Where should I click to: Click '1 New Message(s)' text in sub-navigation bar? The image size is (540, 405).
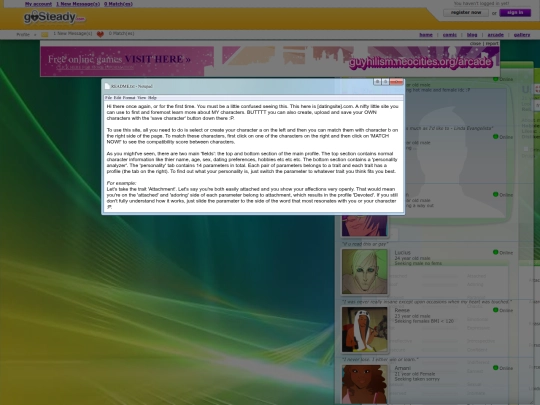tap(73, 34)
